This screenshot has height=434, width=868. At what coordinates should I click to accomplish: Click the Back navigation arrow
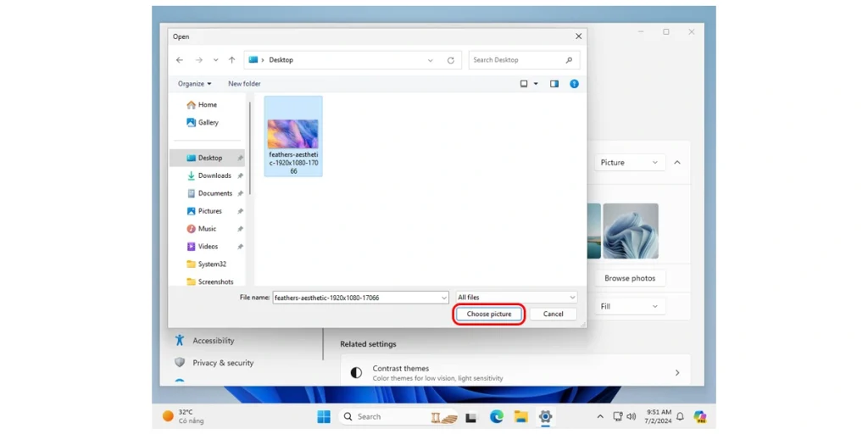[x=180, y=60]
